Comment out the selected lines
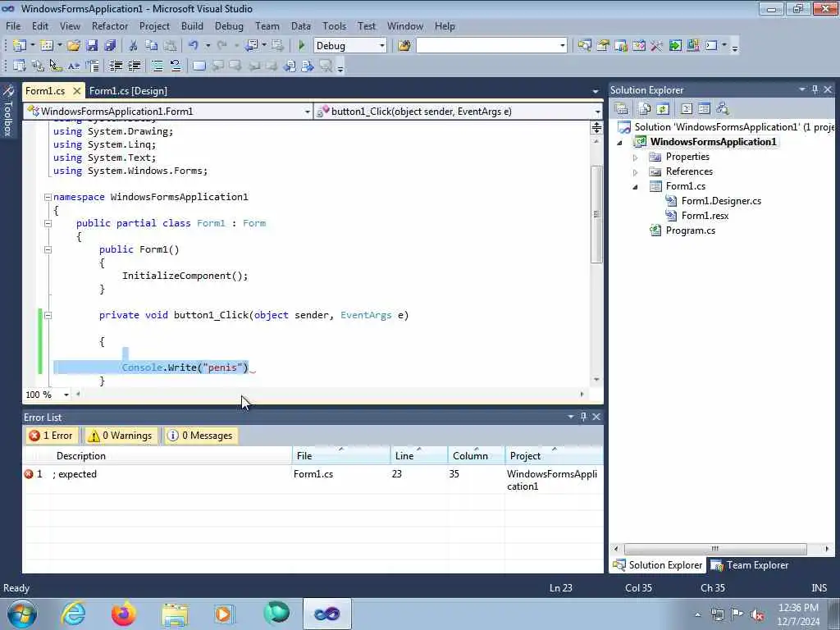 157,66
